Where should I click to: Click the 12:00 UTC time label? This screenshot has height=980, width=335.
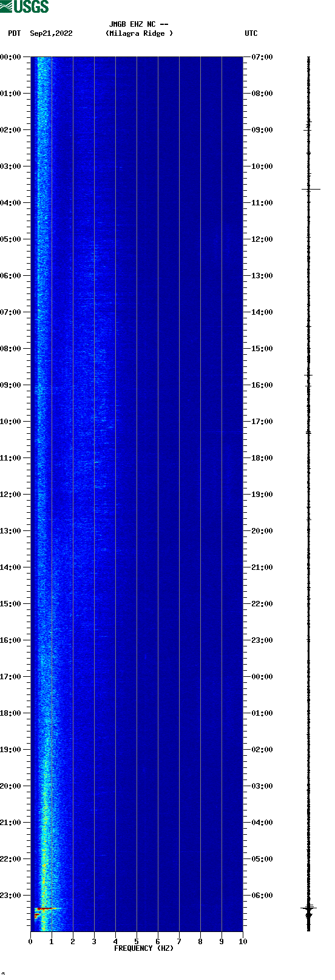click(x=262, y=239)
